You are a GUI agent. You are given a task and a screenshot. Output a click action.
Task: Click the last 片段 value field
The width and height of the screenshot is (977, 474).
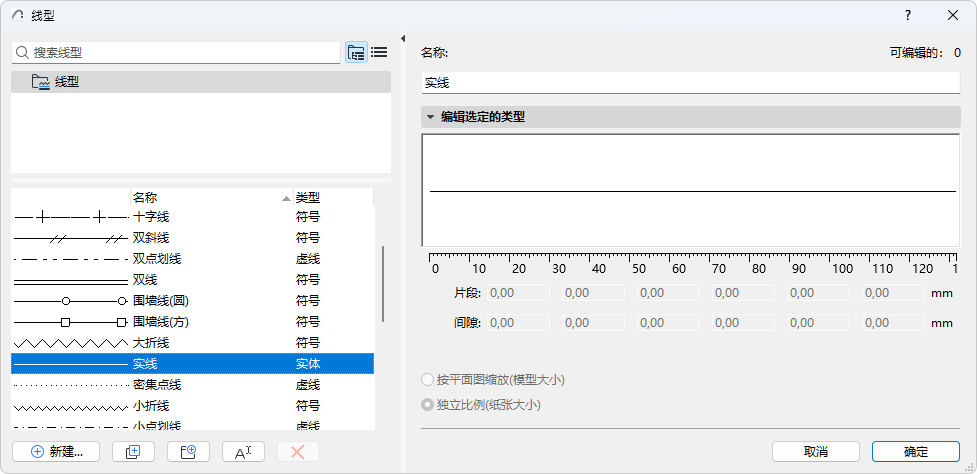click(894, 293)
